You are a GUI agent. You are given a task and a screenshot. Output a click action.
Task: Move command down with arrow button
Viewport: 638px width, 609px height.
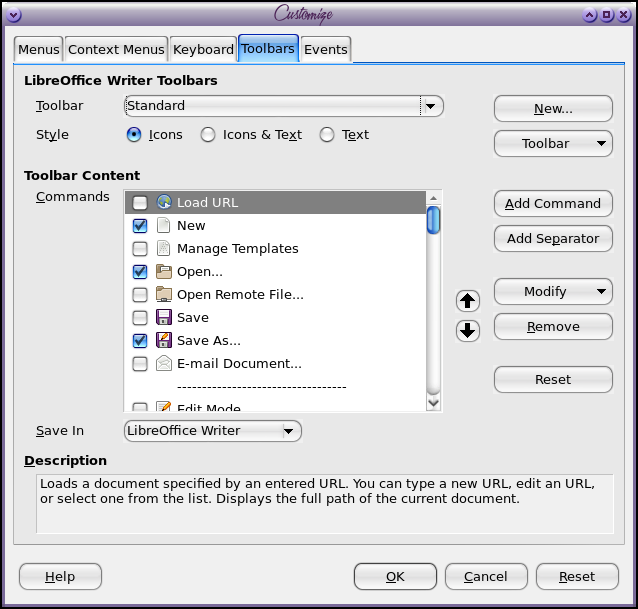tap(468, 330)
